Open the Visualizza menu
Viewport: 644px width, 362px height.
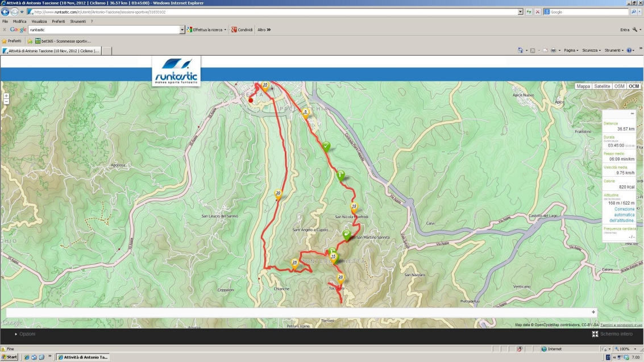coord(39,22)
